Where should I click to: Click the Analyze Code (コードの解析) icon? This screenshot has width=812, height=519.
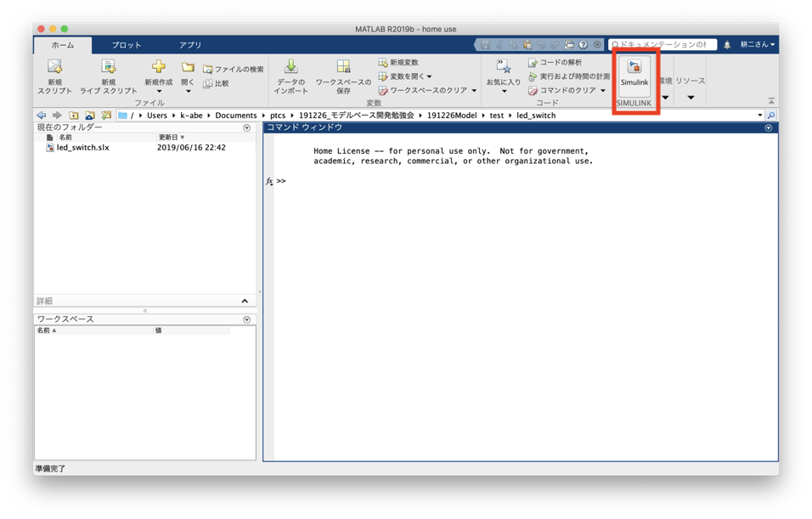coord(533,63)
